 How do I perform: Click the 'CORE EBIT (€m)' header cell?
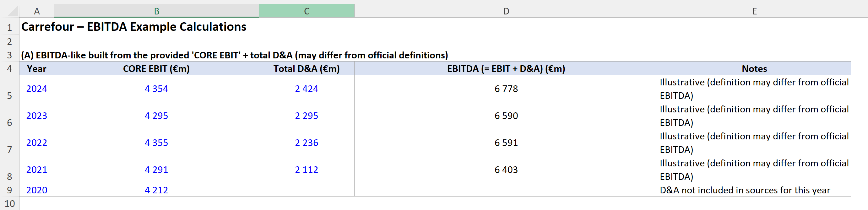coord(156,68)
